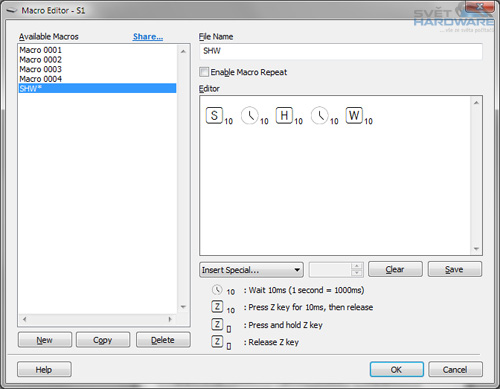Select the H key event in Editor

(284, 116)
